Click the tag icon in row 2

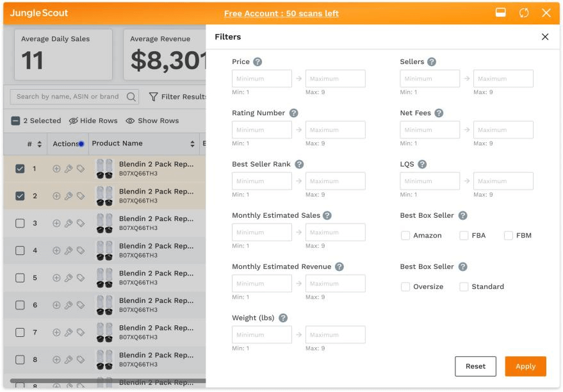(81, 196)
